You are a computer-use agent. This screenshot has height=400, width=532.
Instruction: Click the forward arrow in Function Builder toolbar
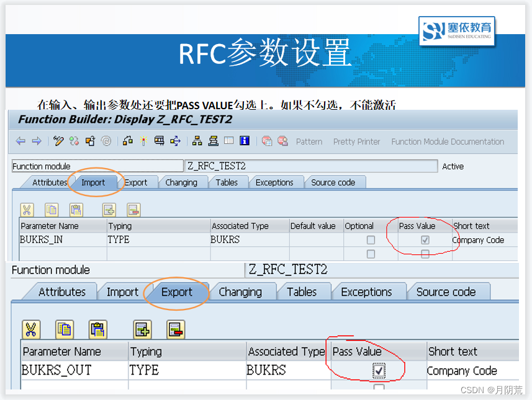coord(37,141)
